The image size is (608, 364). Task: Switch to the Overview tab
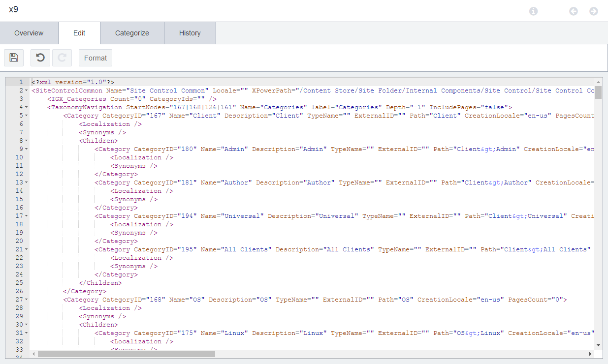pyautogui.click(x=29, y=33)
